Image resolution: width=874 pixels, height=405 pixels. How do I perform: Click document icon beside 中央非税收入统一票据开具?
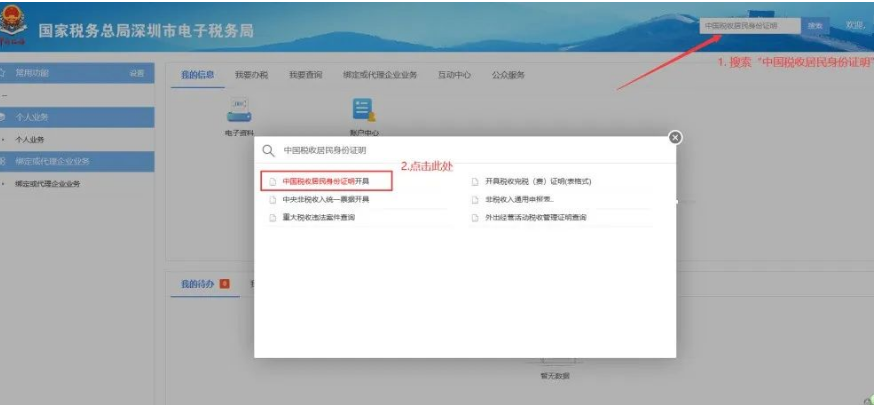click(x=273, y=199)
